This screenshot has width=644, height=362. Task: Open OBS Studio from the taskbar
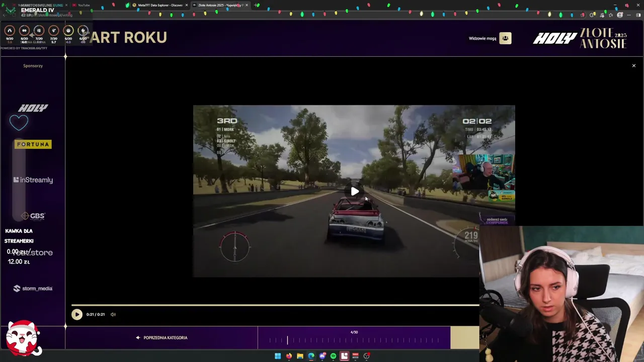coord(367,356)
